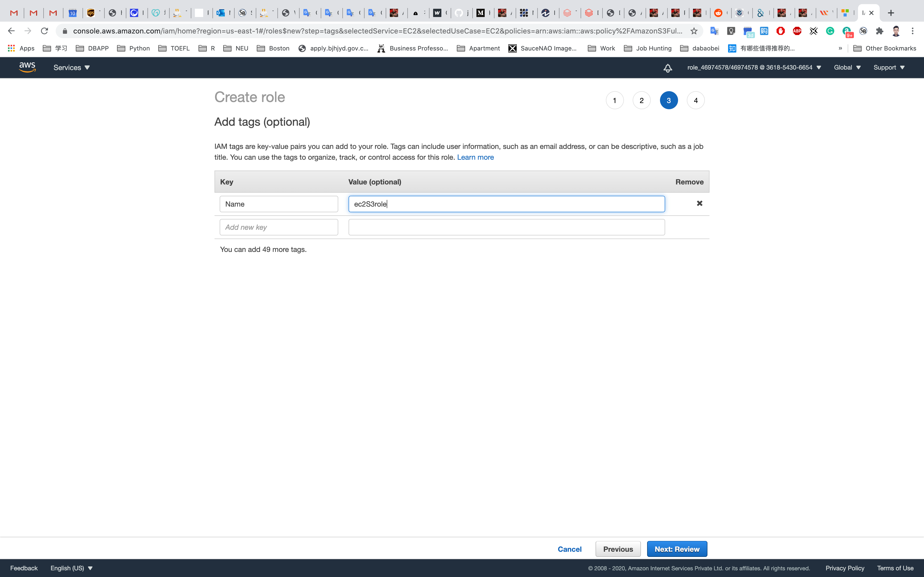Screen dimensions: 924x577
Task: Jump to step 4 of wizard
Action: click(x=695, y=100)
